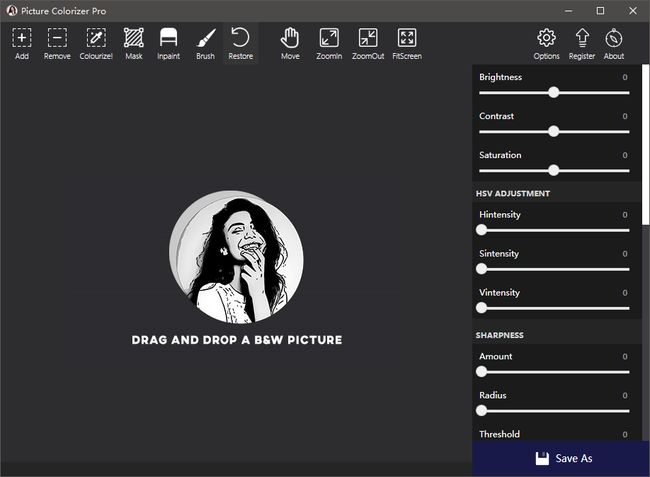Choose the Mask tool
The width and height of the screenshot is (650, 477).
pos(134,44)
